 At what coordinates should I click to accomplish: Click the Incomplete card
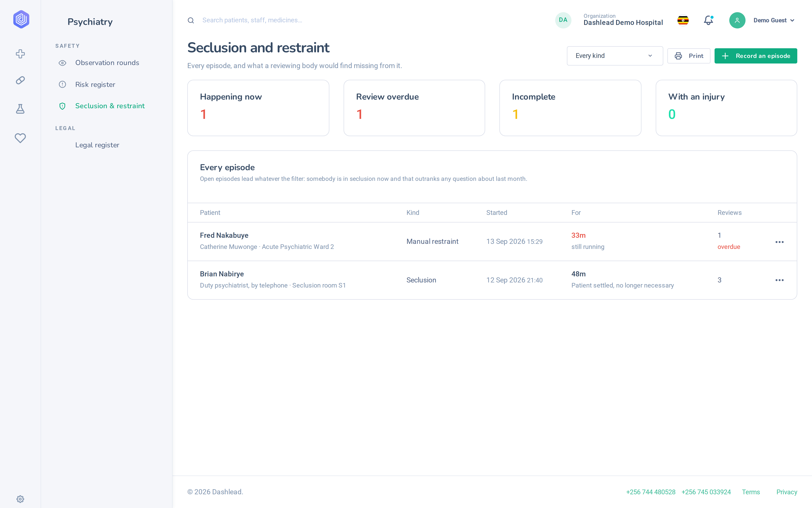pyautogui.click(x=570, y=108)
